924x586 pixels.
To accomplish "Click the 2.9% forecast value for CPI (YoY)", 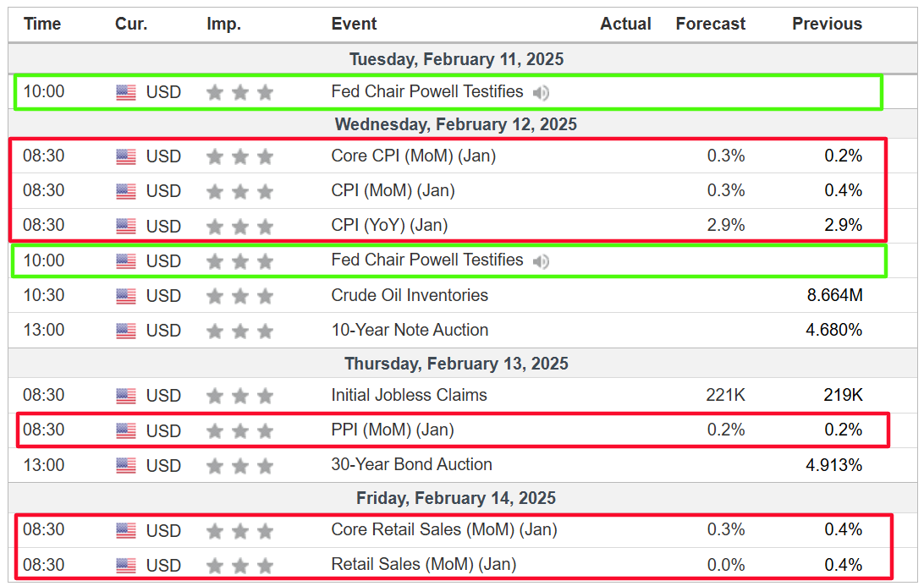I will point(726,226).
